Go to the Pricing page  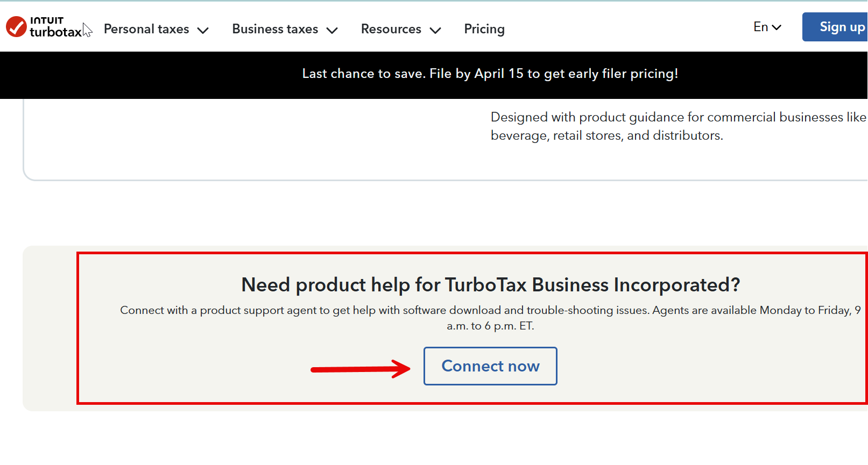pos(484,29)
